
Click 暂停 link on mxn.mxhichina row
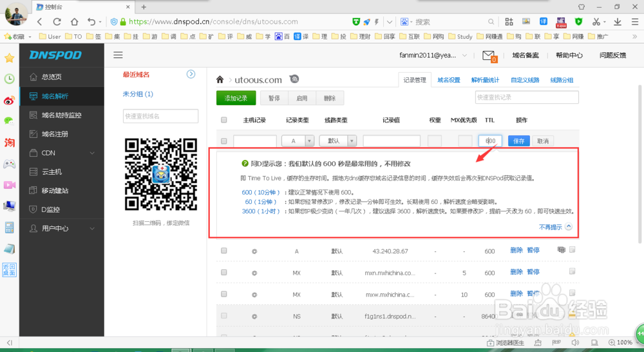click(533, 272)
